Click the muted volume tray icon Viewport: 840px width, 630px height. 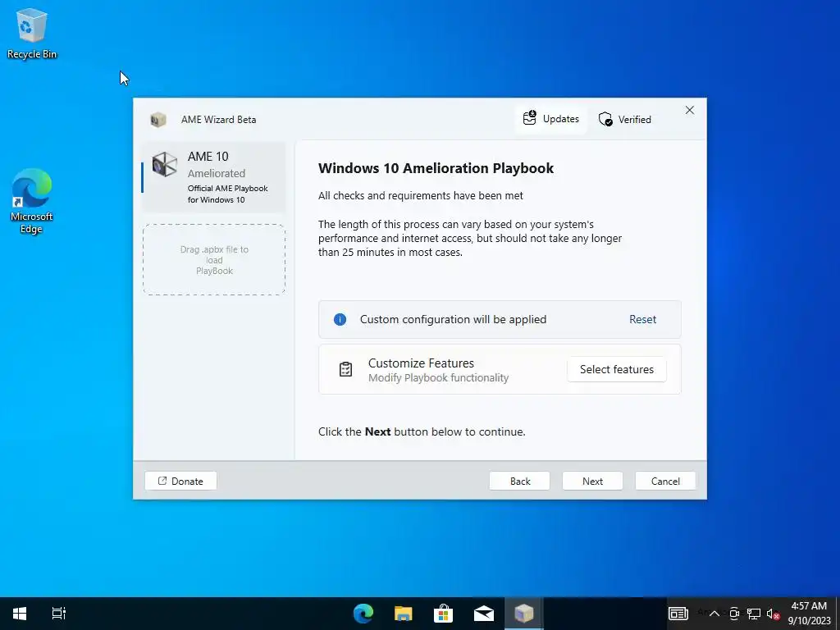(x=773, y=614)
